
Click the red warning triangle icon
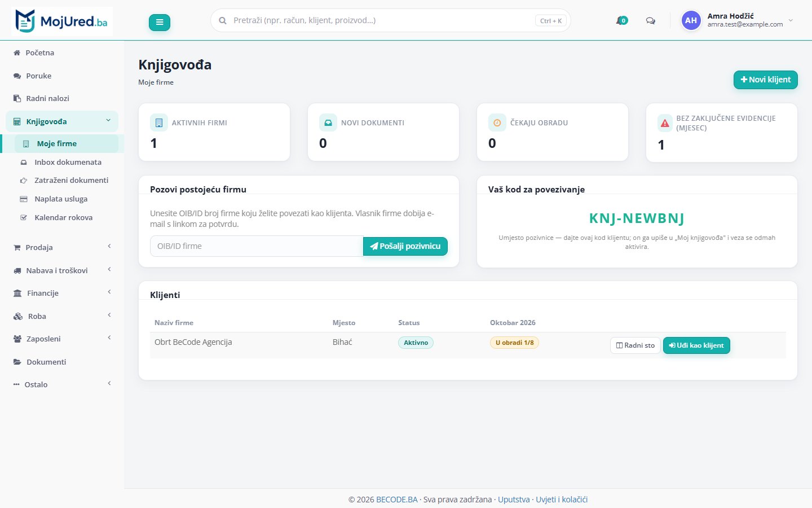(665, 123)
